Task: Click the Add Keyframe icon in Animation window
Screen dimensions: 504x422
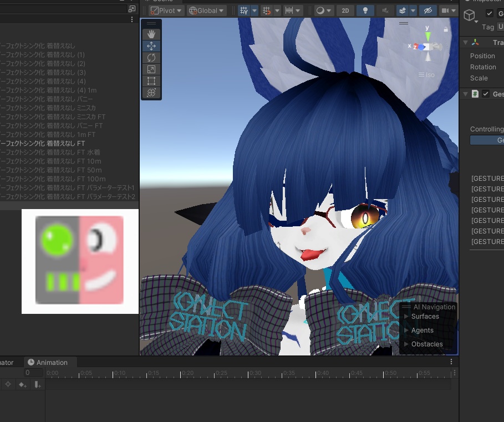Action: pos(22,384)
